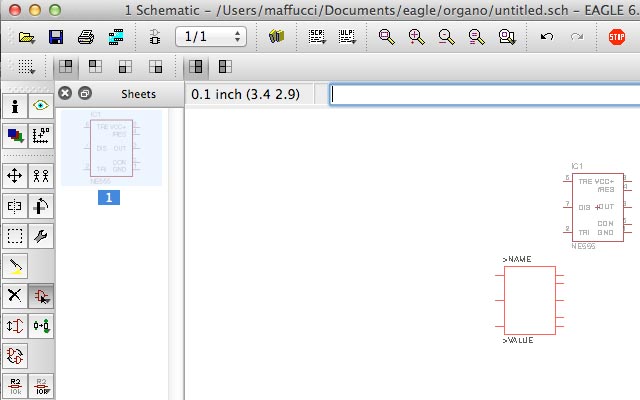The width and height of the screenshot is (640, 400).
Task: Toggle layer display with the eye icon
Action: point(41,106)
